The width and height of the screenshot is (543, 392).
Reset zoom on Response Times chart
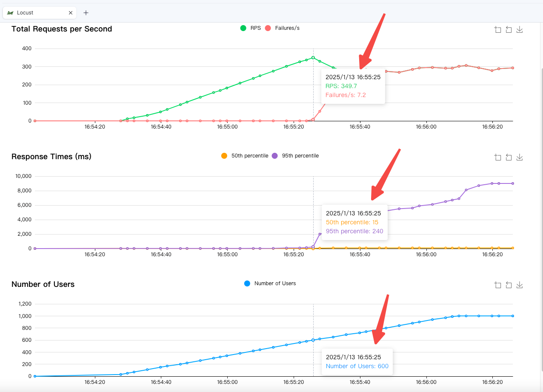509,157
